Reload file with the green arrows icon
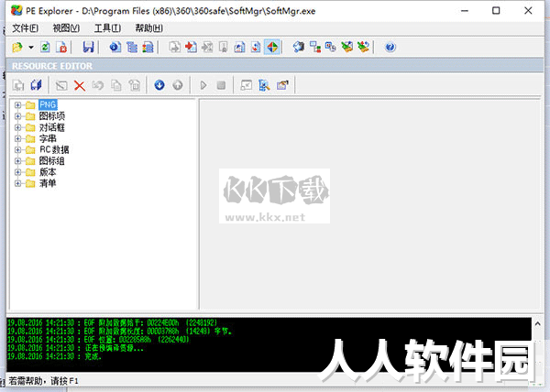 tap(45, 47)
